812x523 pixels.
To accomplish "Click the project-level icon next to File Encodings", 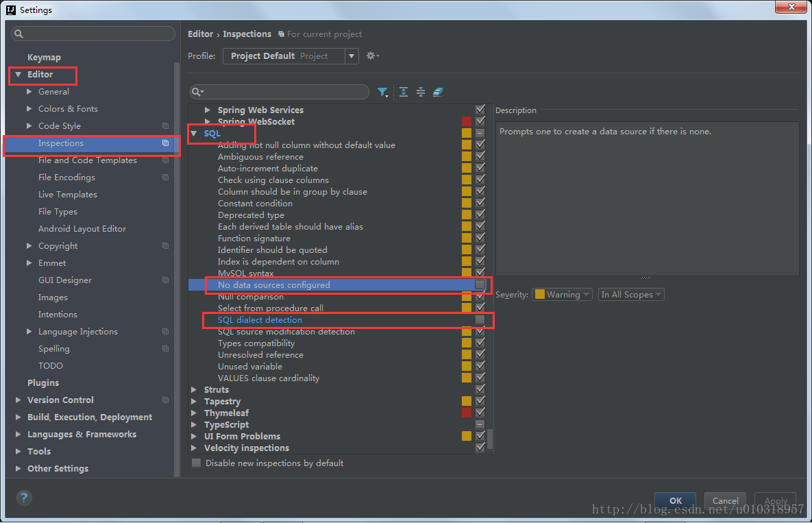I will [165, 177].
